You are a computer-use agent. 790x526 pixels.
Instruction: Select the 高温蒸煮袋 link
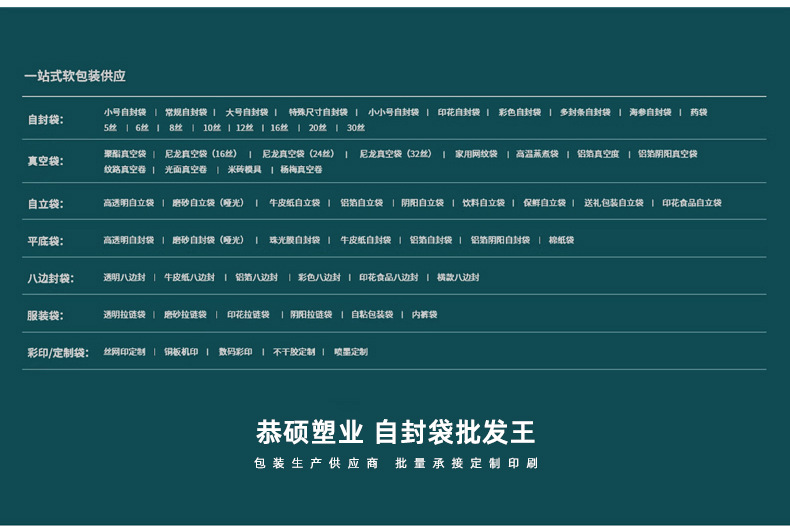point(537,154)
